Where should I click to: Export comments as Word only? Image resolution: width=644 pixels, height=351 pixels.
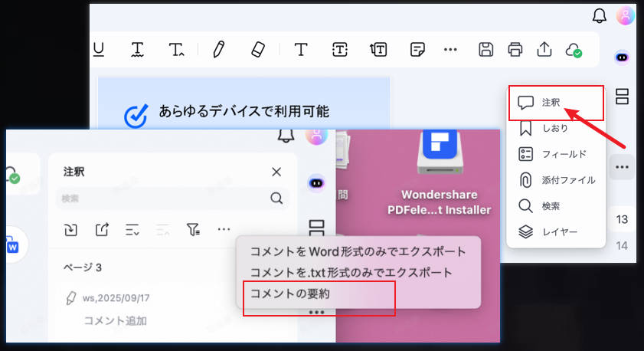358,251
